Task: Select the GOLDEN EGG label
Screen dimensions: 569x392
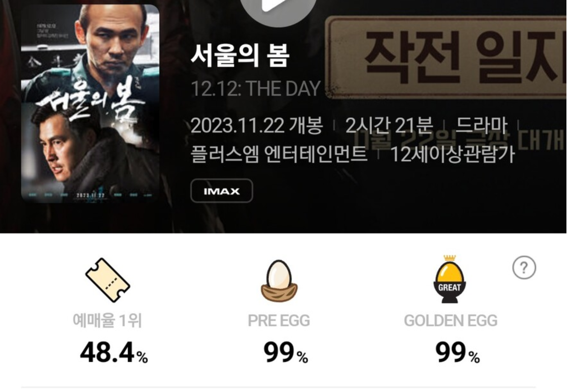Action: click(451, 321)
